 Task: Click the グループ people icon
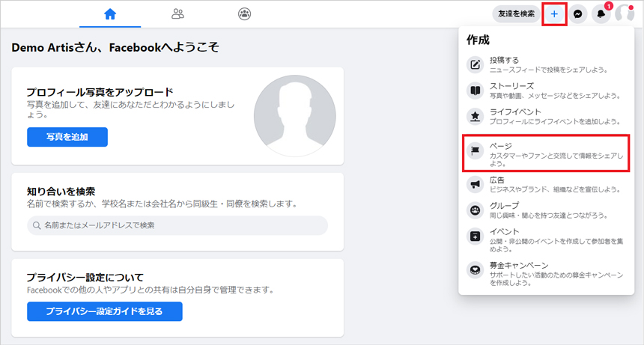(x=476, y=210)
